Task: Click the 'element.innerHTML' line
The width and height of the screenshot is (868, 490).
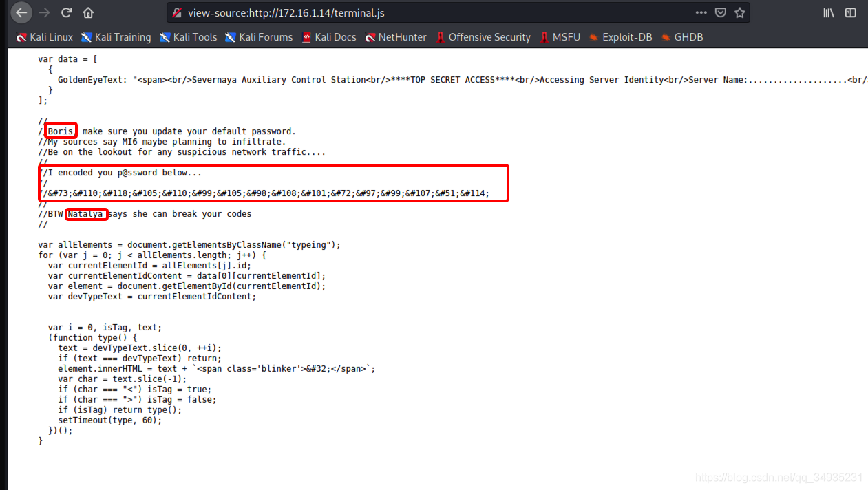Action: click(x=216, y=369)
